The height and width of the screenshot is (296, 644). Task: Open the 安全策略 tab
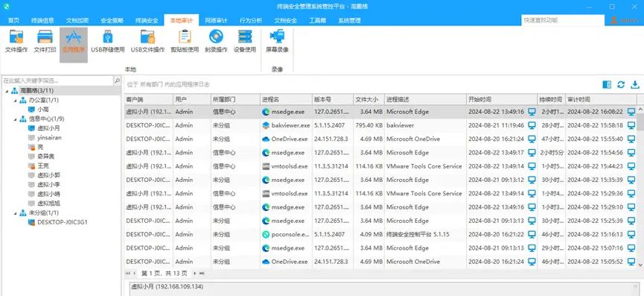pyautogui.click(x=112, y=21)
